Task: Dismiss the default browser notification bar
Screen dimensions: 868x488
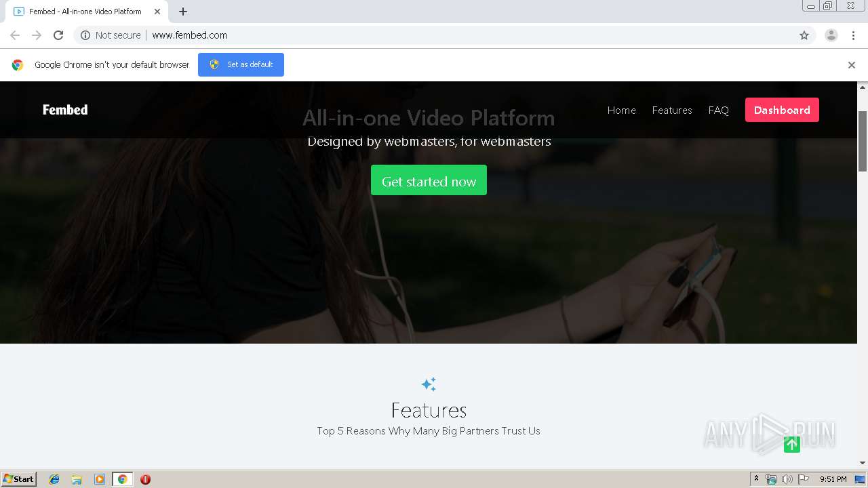Action: point(851,65)
